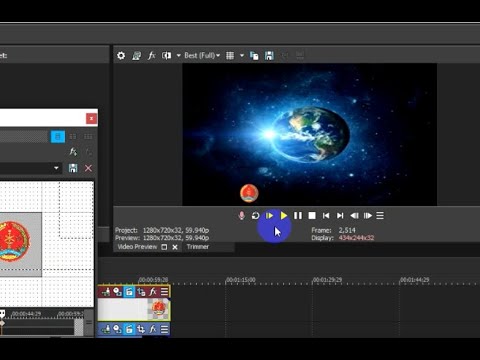Pause playback in Video Preview

pos(298,216)
